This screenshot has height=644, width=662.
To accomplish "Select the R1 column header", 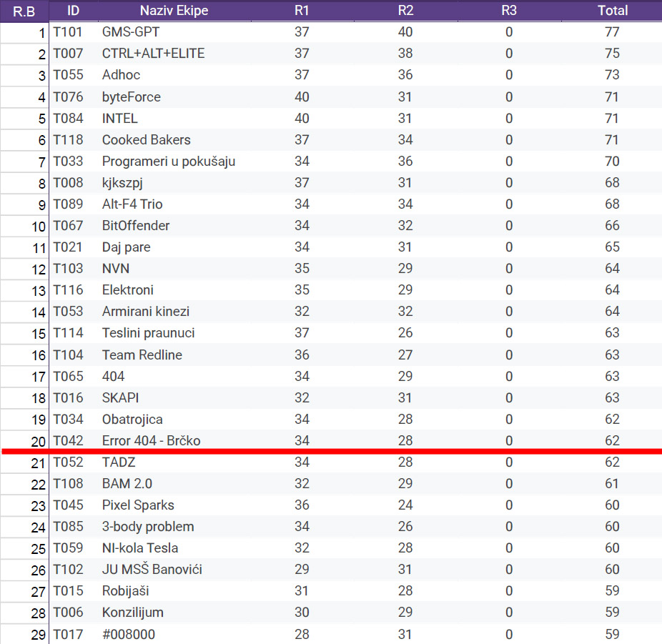I will click(302, 10).
